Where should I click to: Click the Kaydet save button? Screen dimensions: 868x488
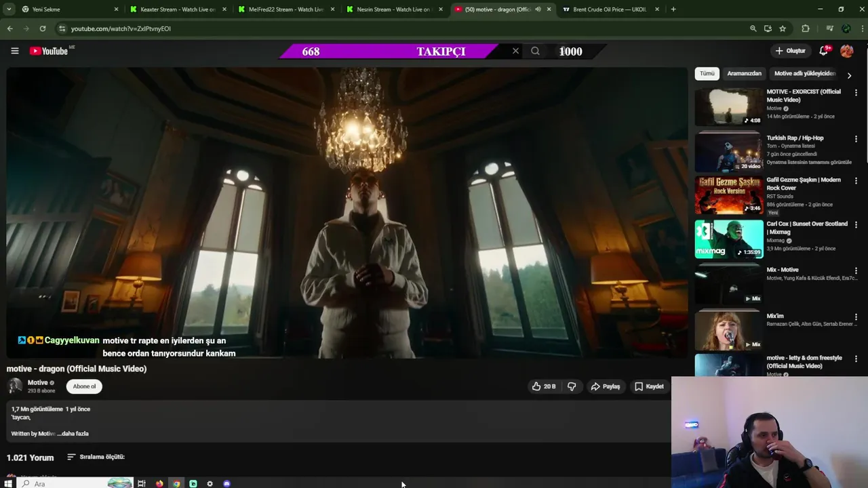click(649, 386)
